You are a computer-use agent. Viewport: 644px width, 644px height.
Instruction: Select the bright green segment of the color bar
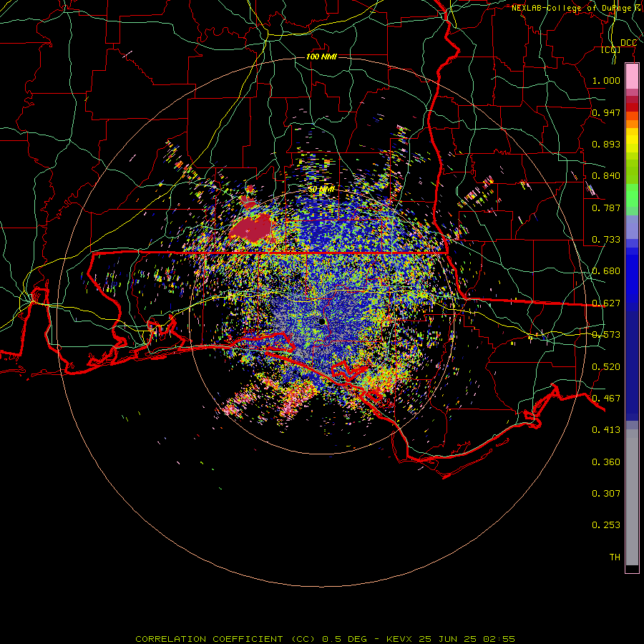point(632,195)
